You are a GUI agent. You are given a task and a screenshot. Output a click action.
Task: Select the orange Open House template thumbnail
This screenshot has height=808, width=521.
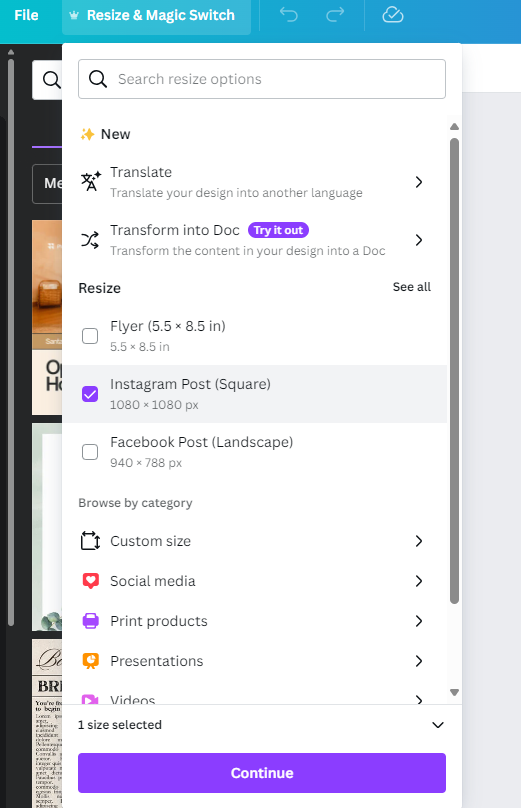47,317
